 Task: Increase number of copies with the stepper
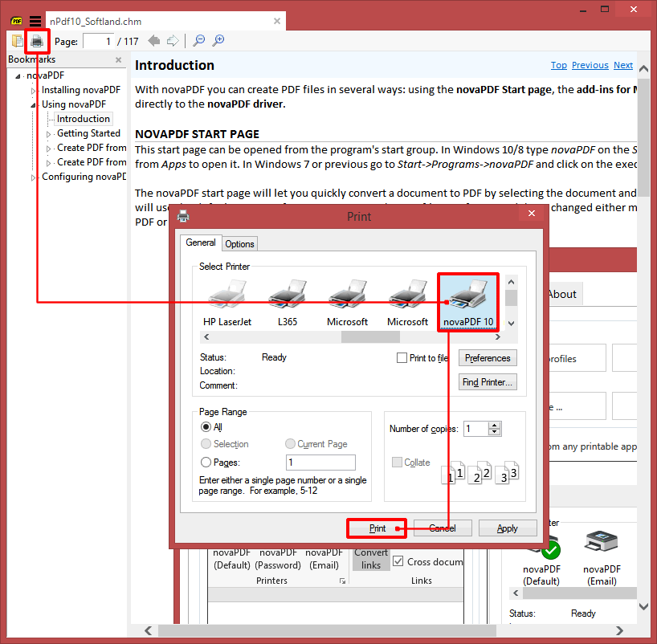pos(494,425)
